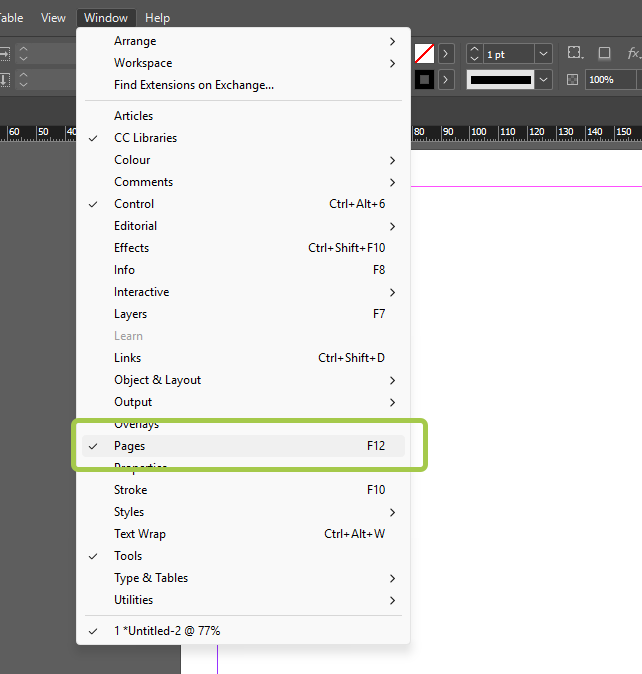Open the Effects panel
The width and height of the screenshot is (642, 674).
[243, 248]
